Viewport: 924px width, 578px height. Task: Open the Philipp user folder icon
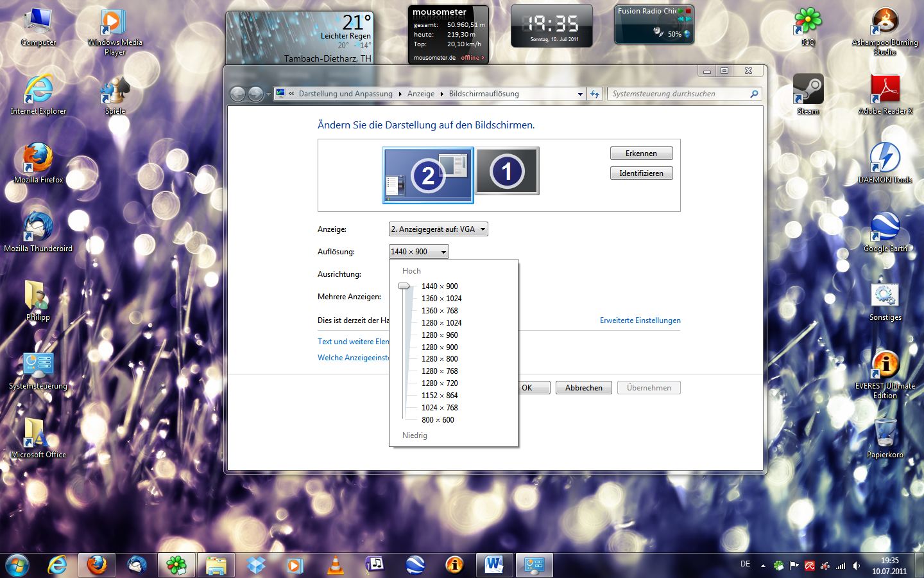(x=38, y=301)
